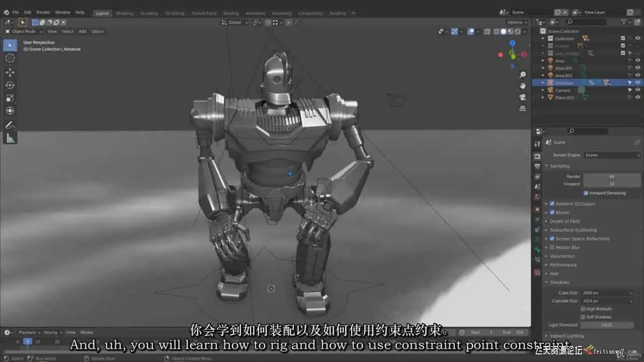Open the Global transform orientation dropdown
Screen dimensions: 644x362
pos(235,22)
